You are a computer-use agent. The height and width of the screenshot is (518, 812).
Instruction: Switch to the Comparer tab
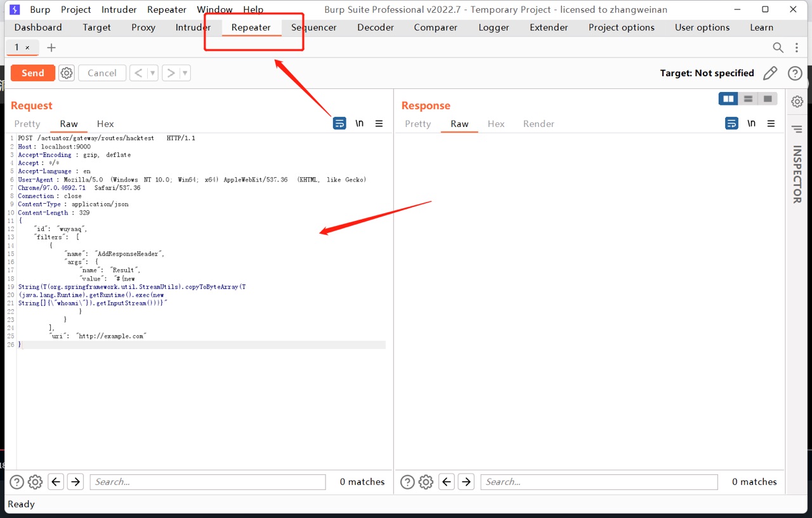pos(436,27)
